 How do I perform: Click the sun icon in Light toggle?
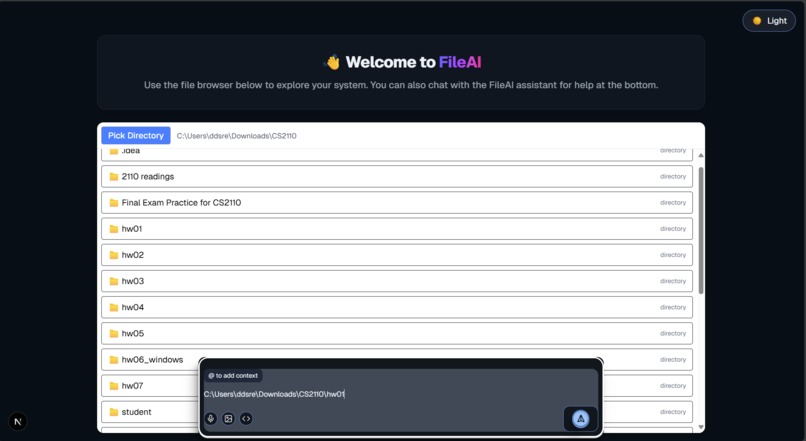click(x=757, y=21)
